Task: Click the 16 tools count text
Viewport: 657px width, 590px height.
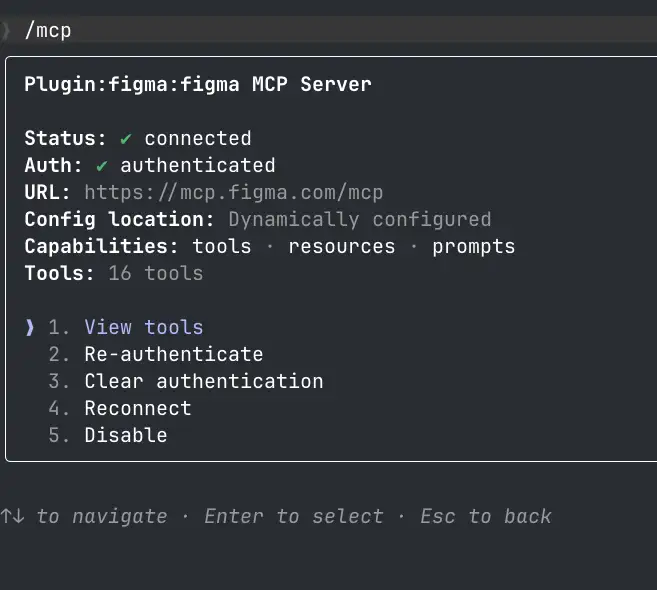Action: click(155, 273)
